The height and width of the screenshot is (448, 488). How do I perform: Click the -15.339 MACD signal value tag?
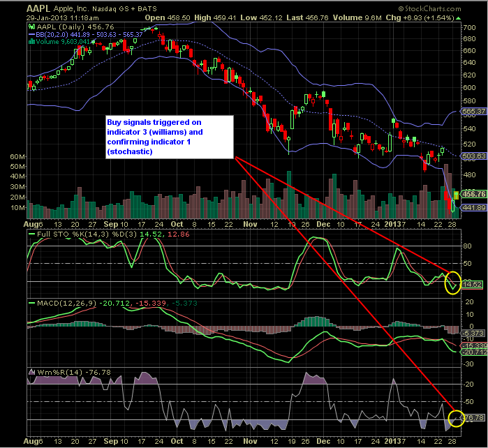click(x=473, y=345)
